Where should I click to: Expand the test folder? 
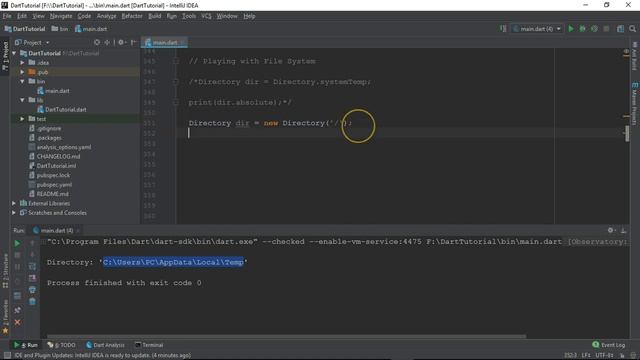coord(22,119)
